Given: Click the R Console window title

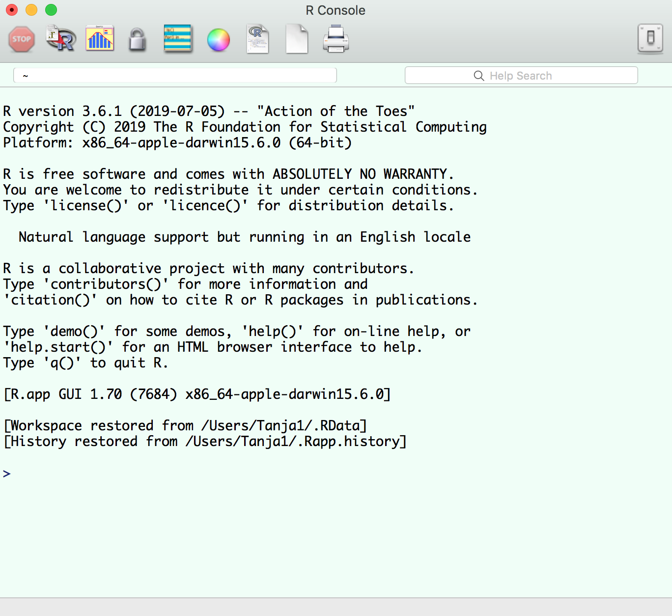Looking at the screenshot, I should coord(336,10).
